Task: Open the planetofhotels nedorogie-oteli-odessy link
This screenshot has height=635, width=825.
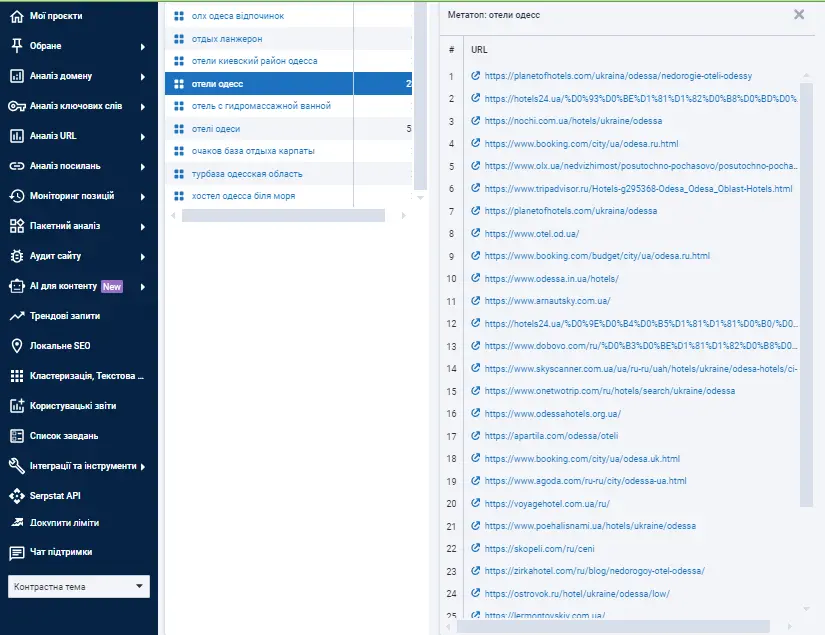Action: coord(618,76)
